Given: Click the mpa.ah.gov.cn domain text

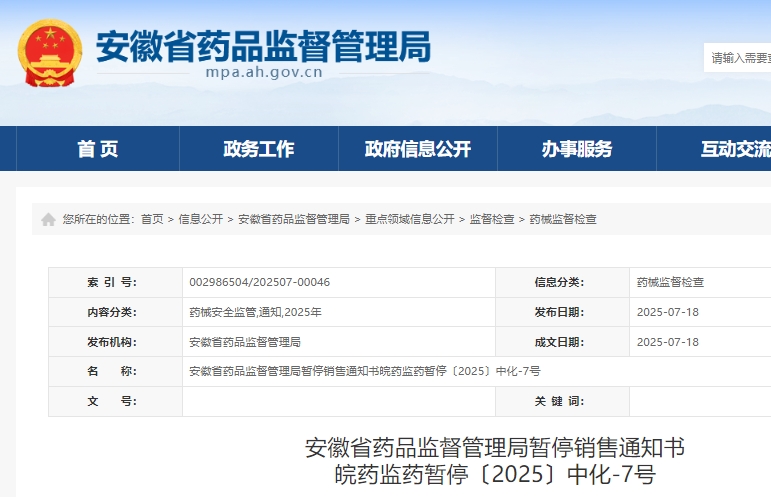Looking at the screenshot, I should (x=263, y=73).
